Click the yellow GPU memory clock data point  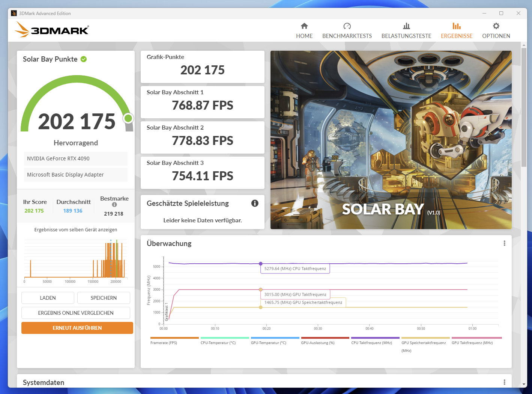tap(261, 307)
